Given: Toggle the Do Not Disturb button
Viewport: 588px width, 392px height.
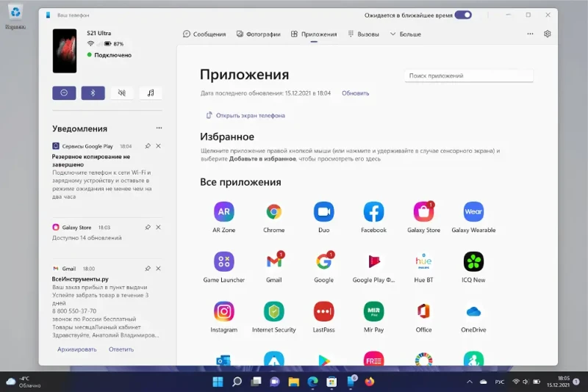Looking at the screenshot, I should pyautogui.click(x=64, y=92).
